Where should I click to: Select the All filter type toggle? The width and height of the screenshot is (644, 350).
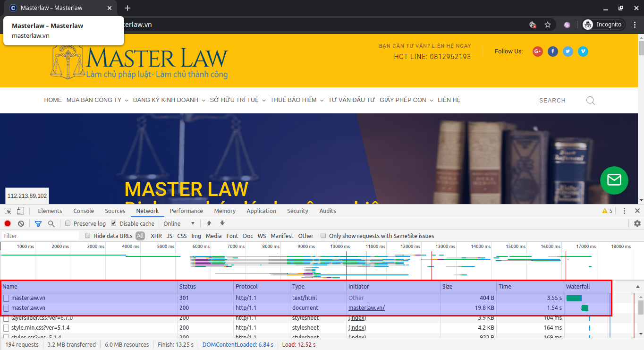(140, 236)
